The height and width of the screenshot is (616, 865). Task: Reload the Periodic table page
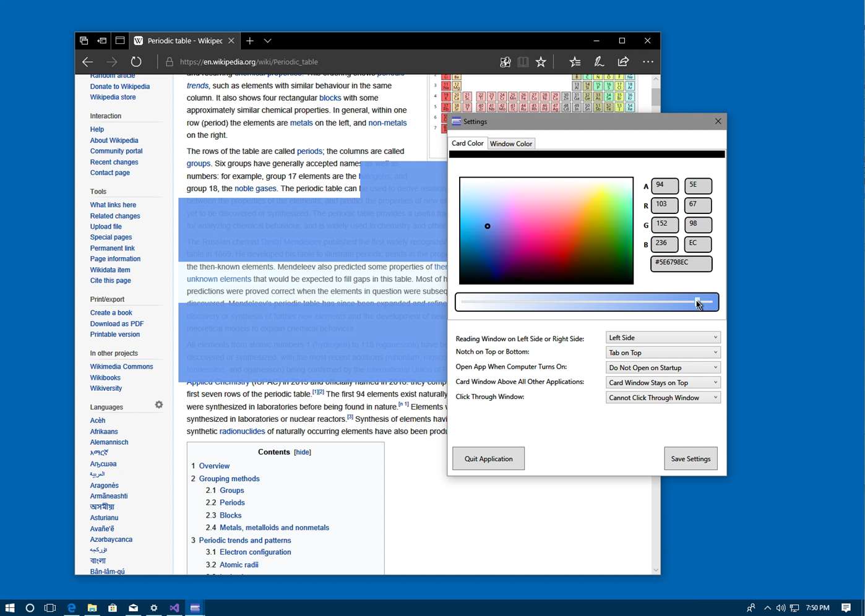pos(136,61)
